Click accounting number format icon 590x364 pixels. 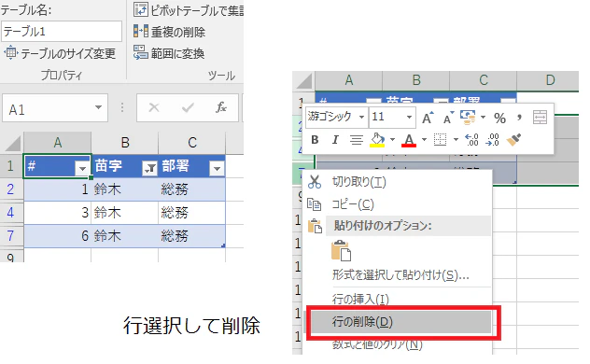coord(468,118)
